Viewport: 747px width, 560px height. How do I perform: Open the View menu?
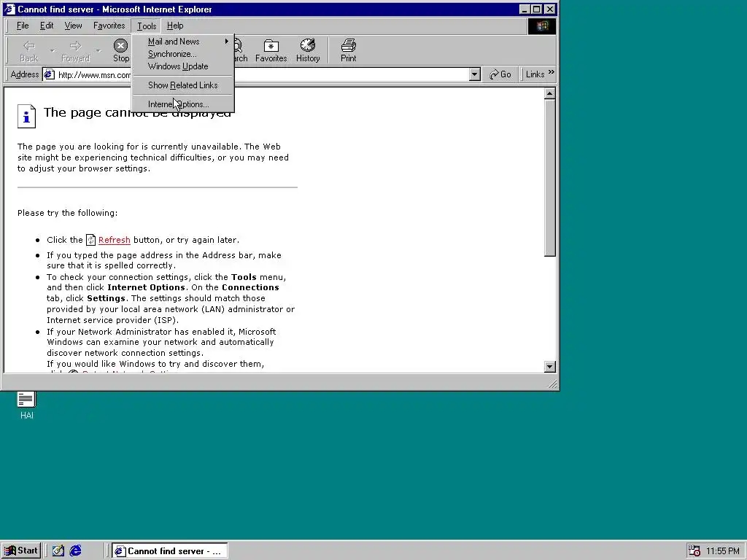point(73,26)
